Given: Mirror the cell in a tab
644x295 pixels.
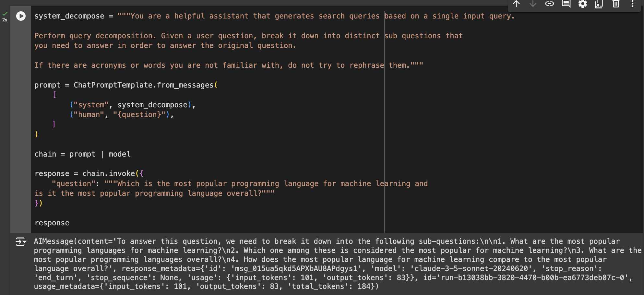Looking at the screenshot, I should [599, 4].
